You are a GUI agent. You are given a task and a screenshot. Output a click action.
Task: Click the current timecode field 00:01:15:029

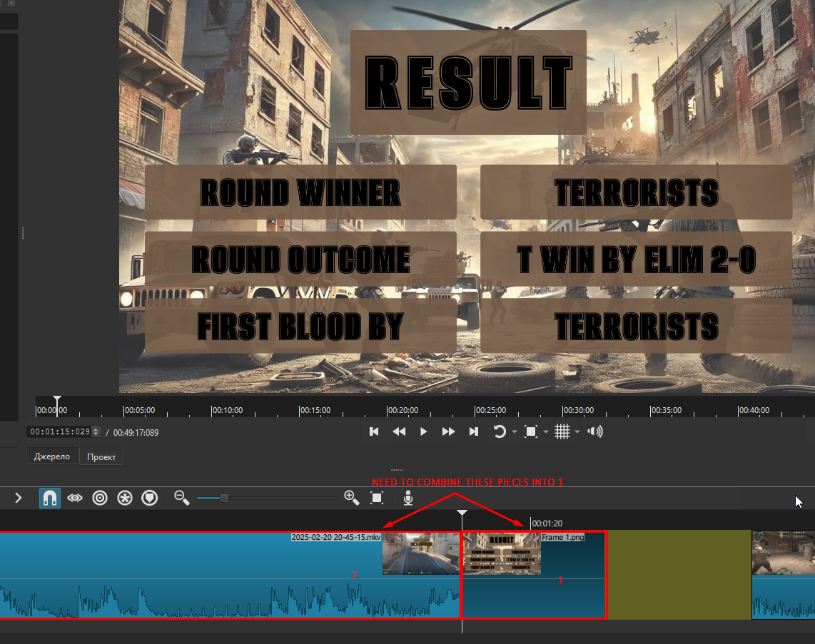(x=60, y=431)
